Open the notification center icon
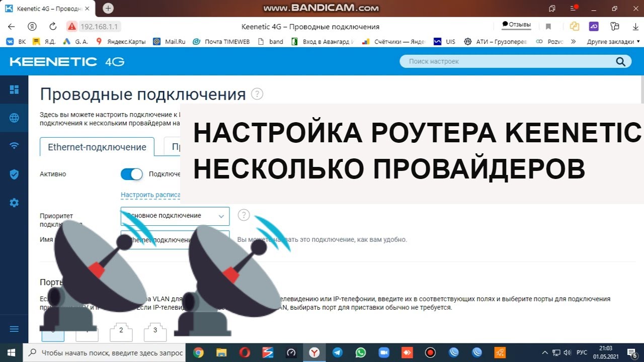The image size is (644, 362). pos(632,352)
